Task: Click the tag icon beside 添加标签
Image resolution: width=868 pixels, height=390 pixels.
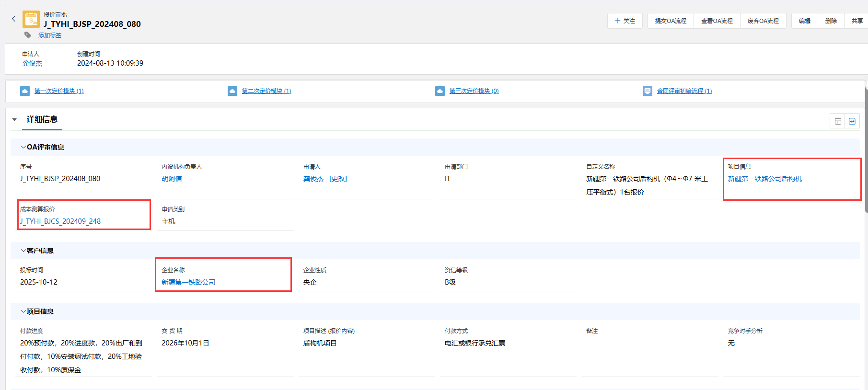Action: (x=28, y=35)
